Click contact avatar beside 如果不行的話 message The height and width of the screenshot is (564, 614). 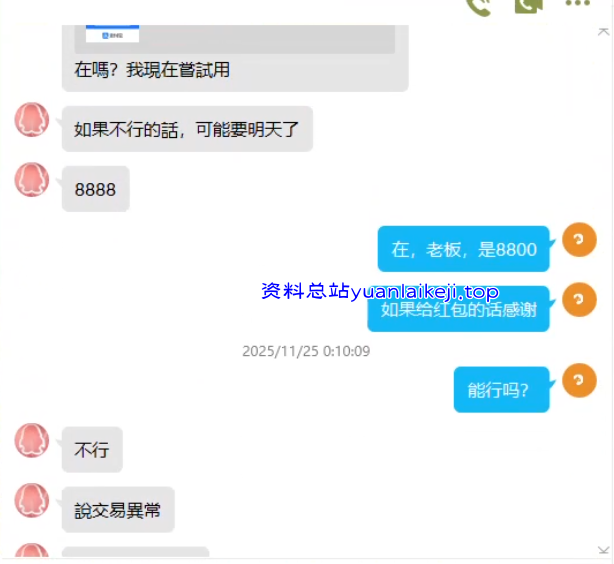tap(32, 119)
